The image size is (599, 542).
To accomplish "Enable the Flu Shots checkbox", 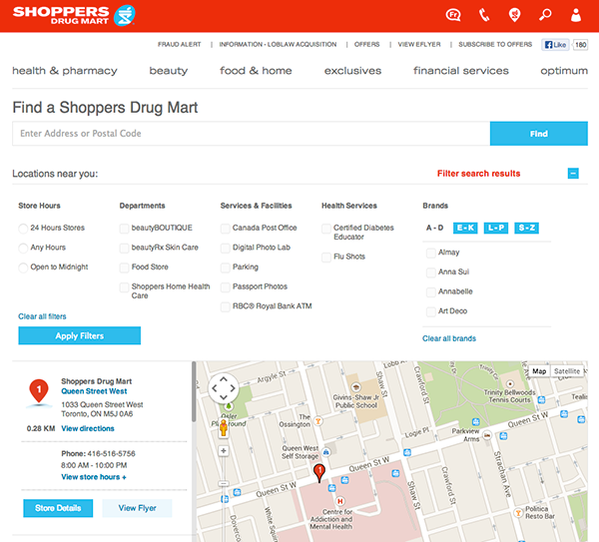I will tap(326, 257).
